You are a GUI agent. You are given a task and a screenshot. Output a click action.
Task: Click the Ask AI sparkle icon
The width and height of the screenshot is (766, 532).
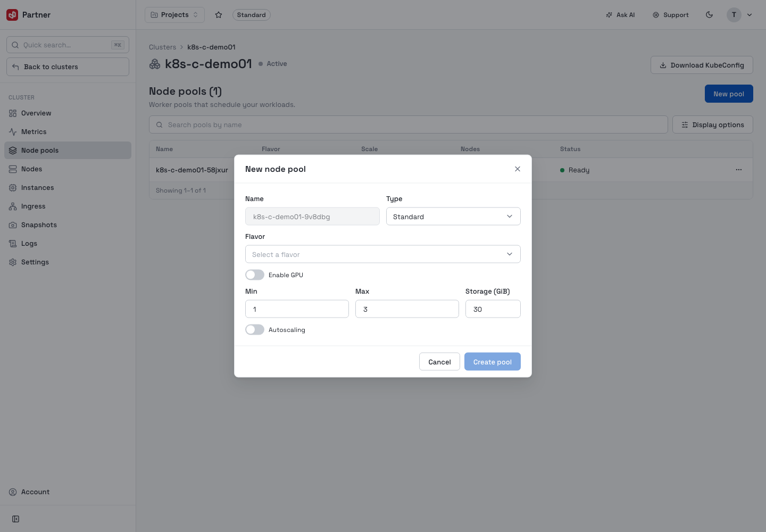click(x=609, y=15)
